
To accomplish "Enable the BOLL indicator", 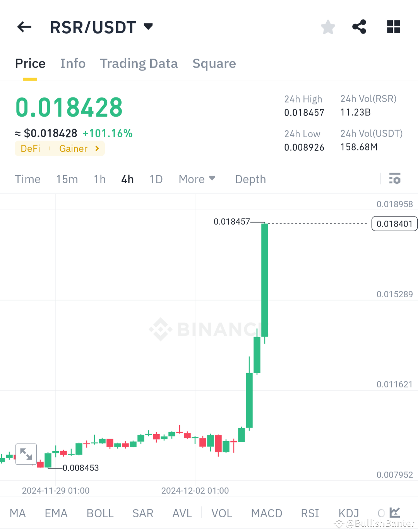I will pyautogui.click(x=100, y=513).
